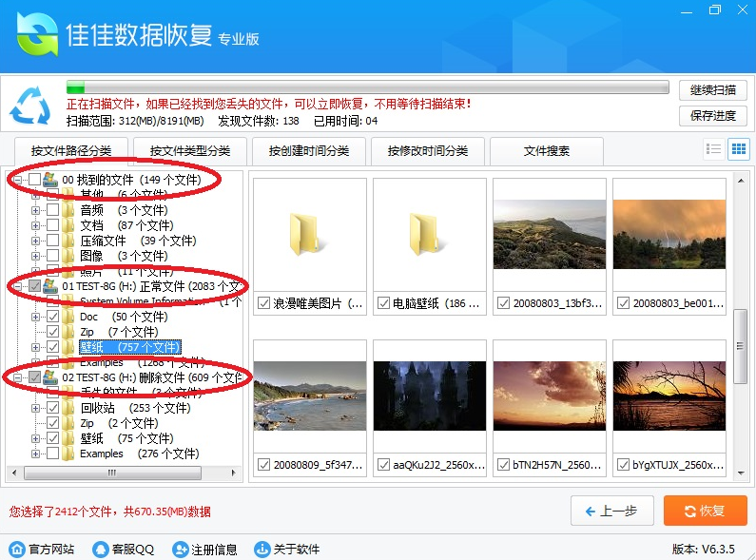
Task: Collapse the 00 找到的文件 tree node
Action: click(x=17, y=180)
